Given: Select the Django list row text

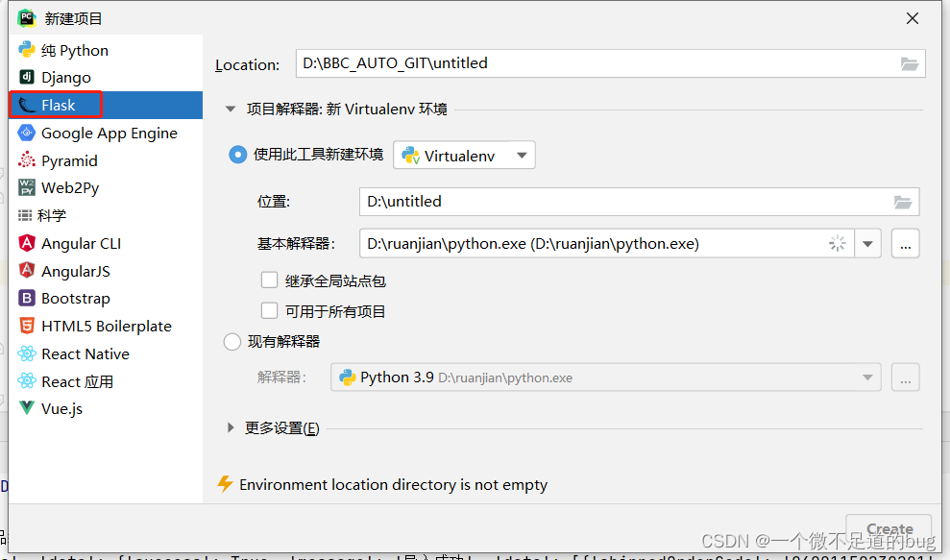Looking at the screenshot, I should 66,78.
